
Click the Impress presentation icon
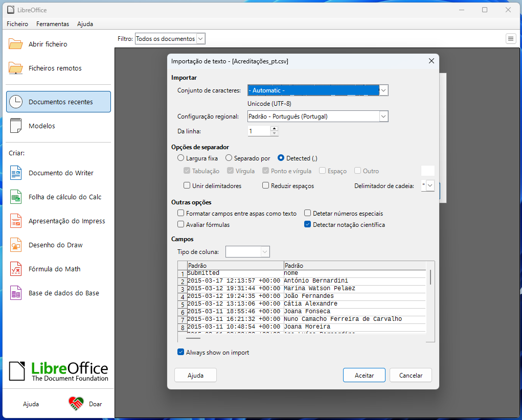click(x=16, y=221)
